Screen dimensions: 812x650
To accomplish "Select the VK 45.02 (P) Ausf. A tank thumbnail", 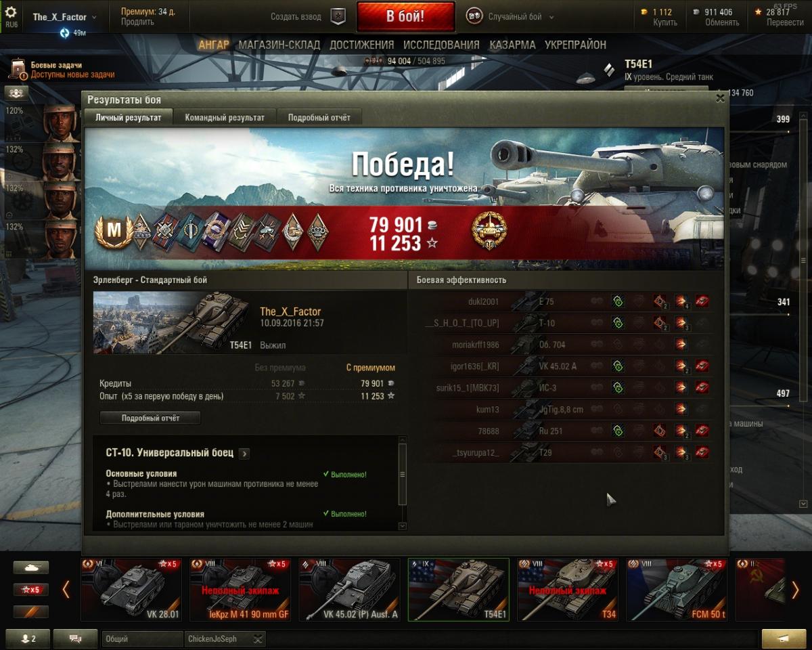I will pyautogui.click(x=348, y=590).
